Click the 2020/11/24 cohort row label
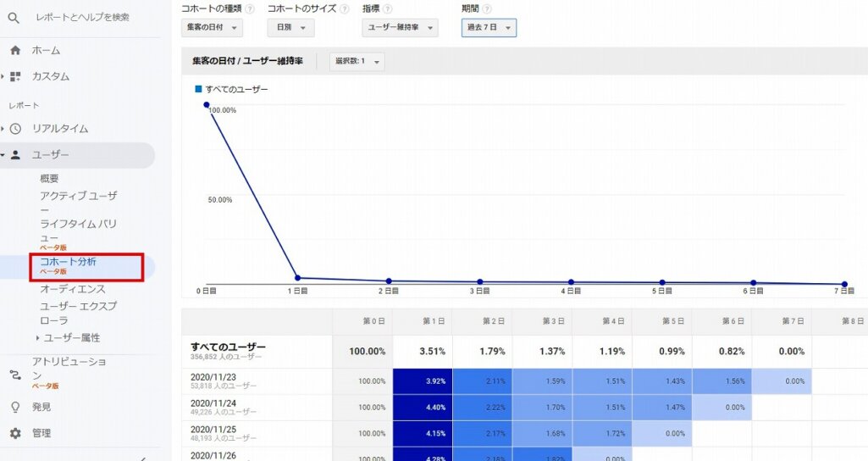Viewport: 868px width, 461px height. click(213, 403)
